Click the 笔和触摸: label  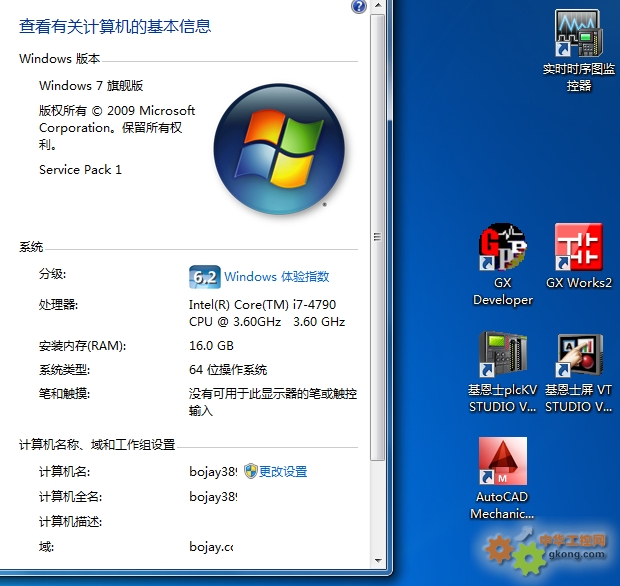[64, 394]
